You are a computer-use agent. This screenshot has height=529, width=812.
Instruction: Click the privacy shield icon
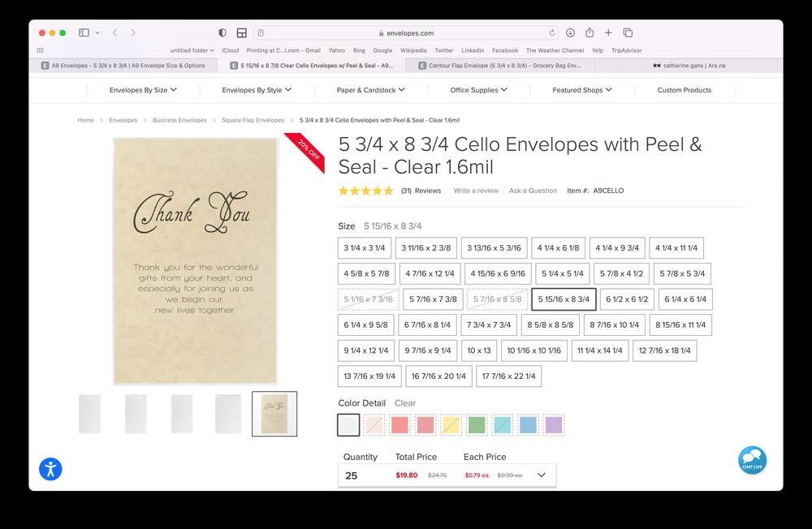[222, 32]
